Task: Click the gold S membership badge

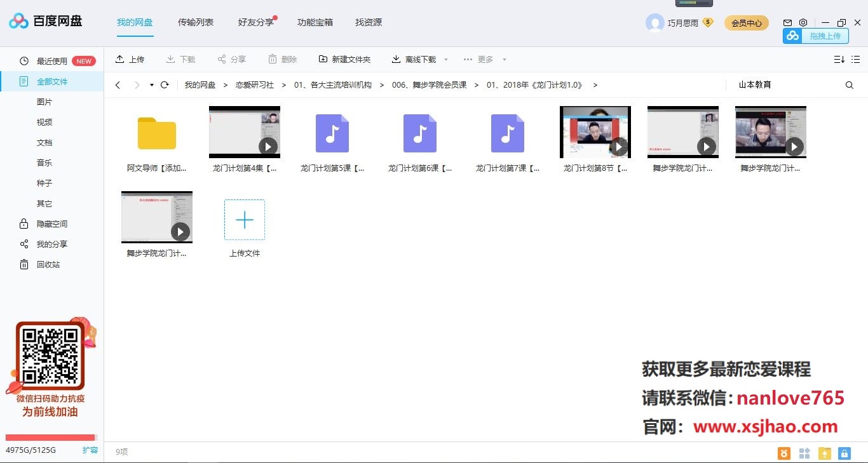Action: point(708,22)
